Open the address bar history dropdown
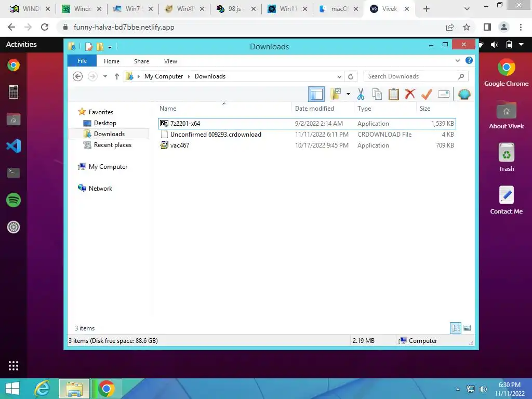The height and width of the screenshot is (399, 532). pyautogui.click(x=339, y=76)
